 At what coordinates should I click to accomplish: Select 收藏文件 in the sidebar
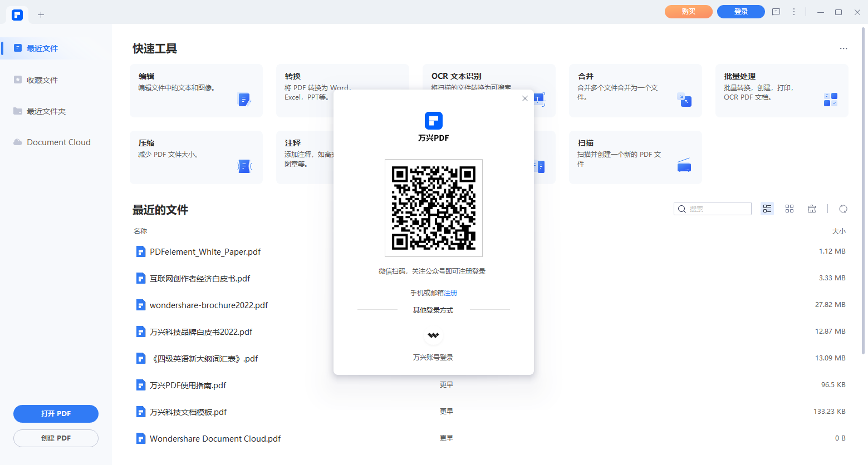point(42,80)
